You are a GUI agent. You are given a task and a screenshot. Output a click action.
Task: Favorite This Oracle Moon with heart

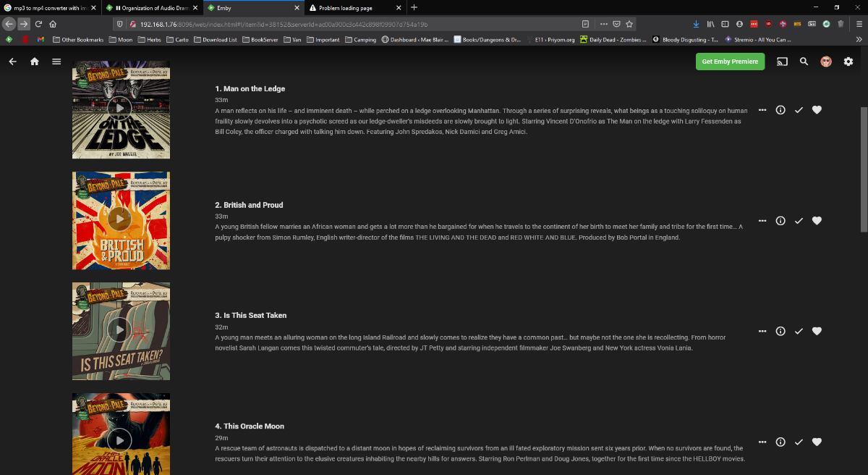(817, 442)
